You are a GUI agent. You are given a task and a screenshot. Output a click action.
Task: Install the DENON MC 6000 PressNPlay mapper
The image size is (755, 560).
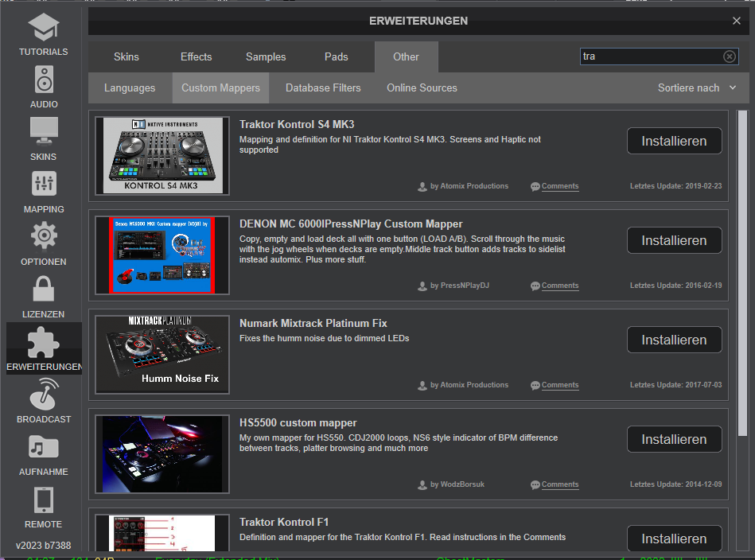click(x=674, y=240)
